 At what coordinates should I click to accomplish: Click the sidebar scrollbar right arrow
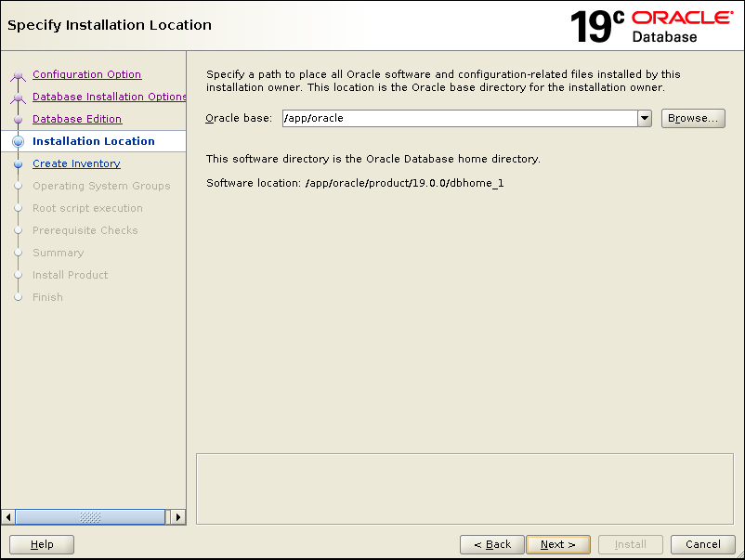(177, 516)
